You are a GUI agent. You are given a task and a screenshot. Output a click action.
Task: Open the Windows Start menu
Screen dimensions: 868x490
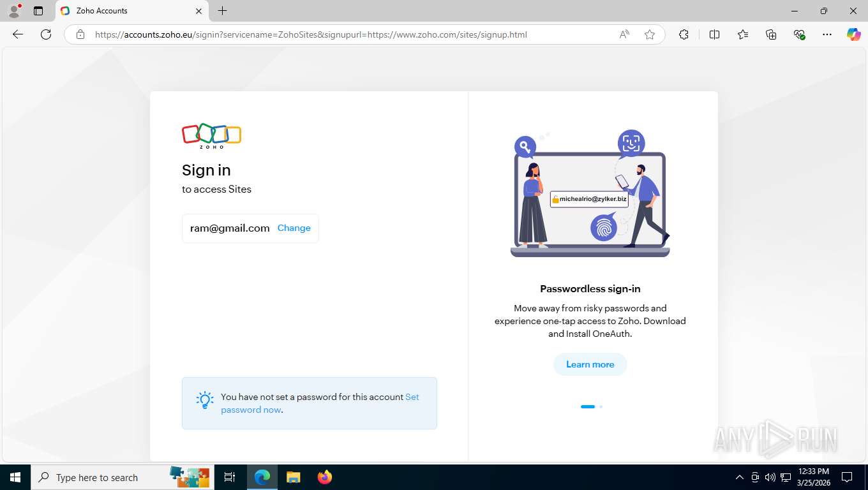coord(15,477)
